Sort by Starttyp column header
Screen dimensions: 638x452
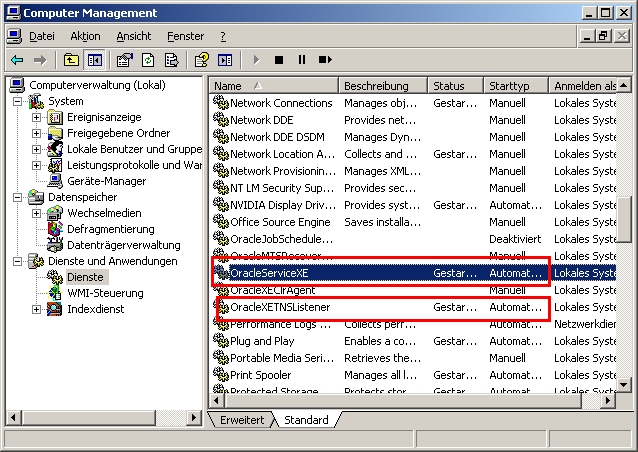516,86
